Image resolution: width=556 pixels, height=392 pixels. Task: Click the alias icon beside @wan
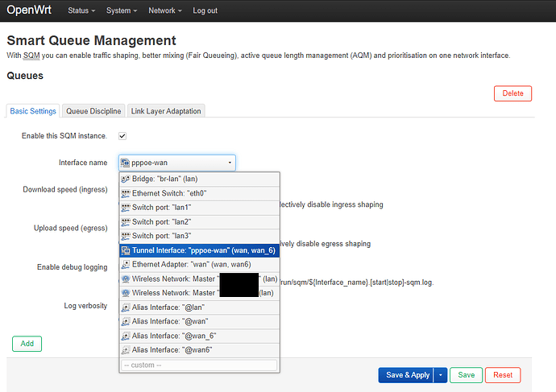[125, 321]
